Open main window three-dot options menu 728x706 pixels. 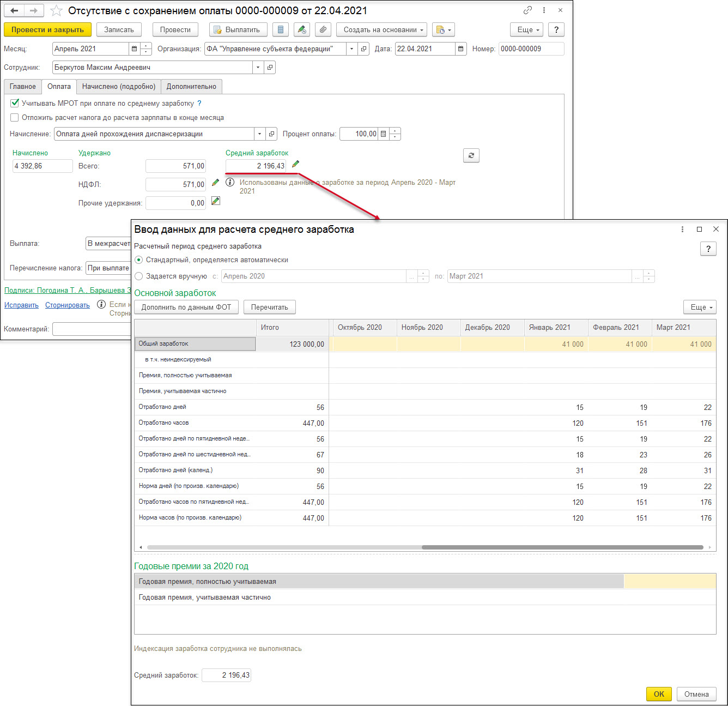[544, 10]
